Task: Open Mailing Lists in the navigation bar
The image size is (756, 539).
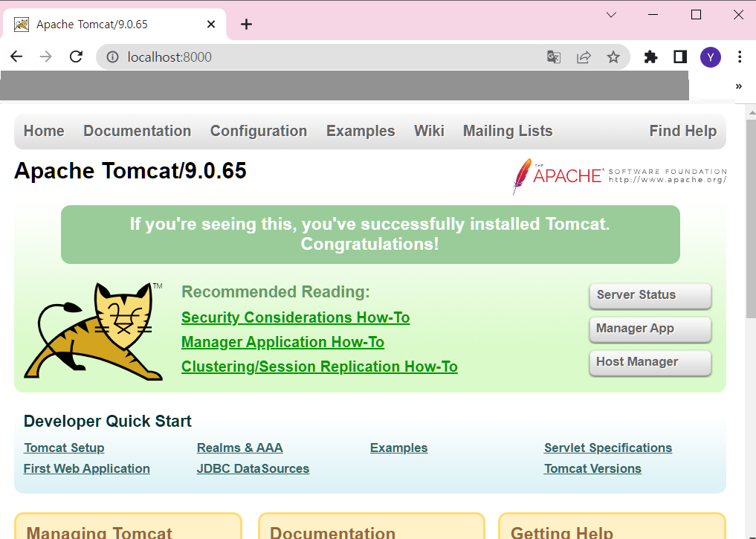Action: [508, 131]
